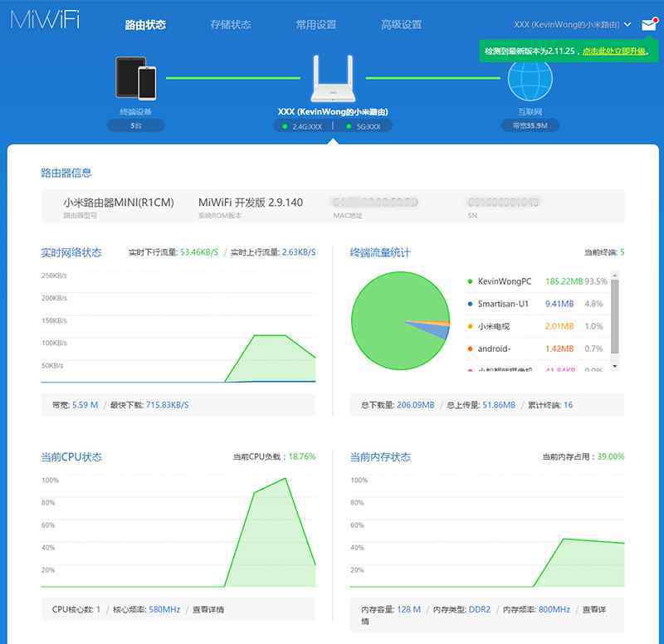
Task: Click the upstream rate 2.63KB/S
Action: pos(299,252)
